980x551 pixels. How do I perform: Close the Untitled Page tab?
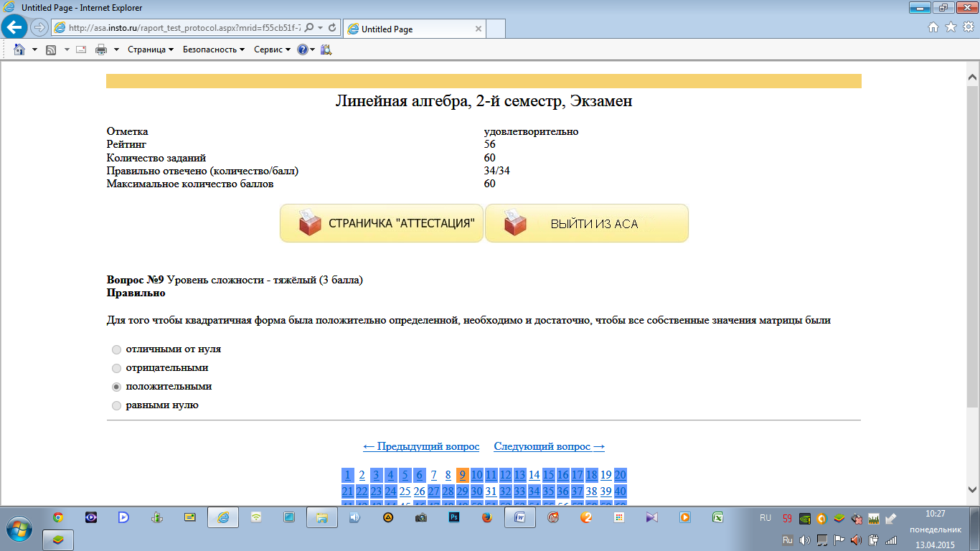479,29
